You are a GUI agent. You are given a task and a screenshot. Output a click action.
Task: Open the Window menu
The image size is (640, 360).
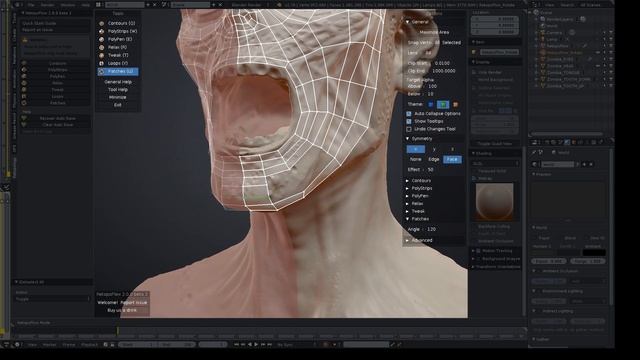[x=68, y=5]
